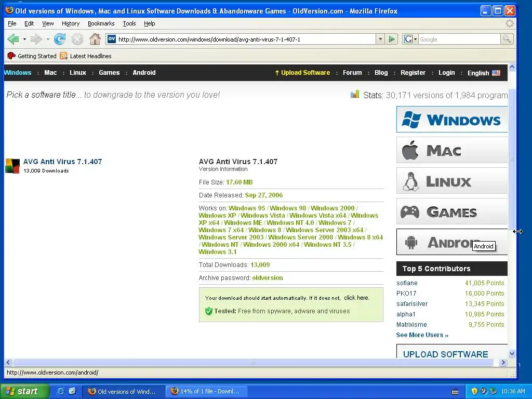Open the Mac category banner
The width and height of the screenshot is (532, 399).
pos(452,150)
